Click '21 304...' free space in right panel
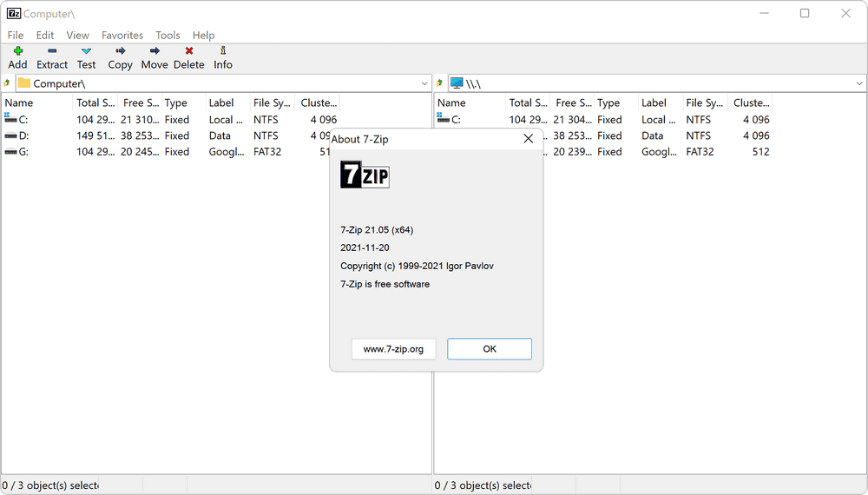This screenshot has width=868, height=495. click(572, 120)
